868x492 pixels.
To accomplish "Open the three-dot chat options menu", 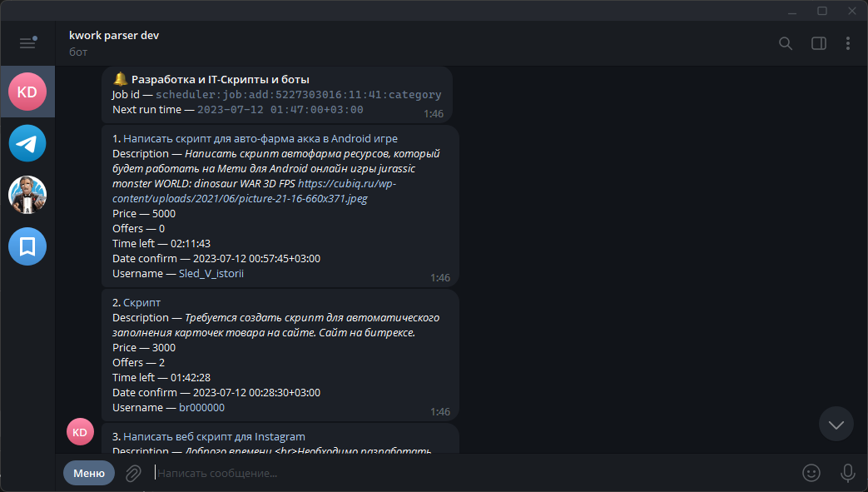I will [x=847, y=43].
